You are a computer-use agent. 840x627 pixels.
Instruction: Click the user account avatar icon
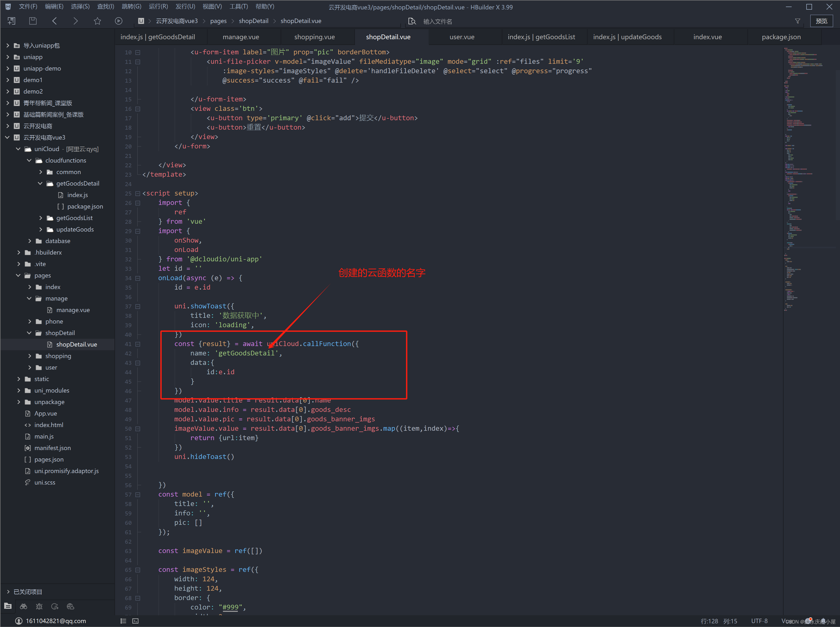19,621
